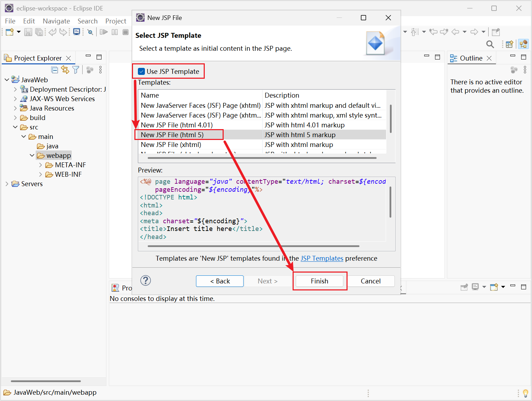Open Back history dropdown arrow

tap(464, 32)
